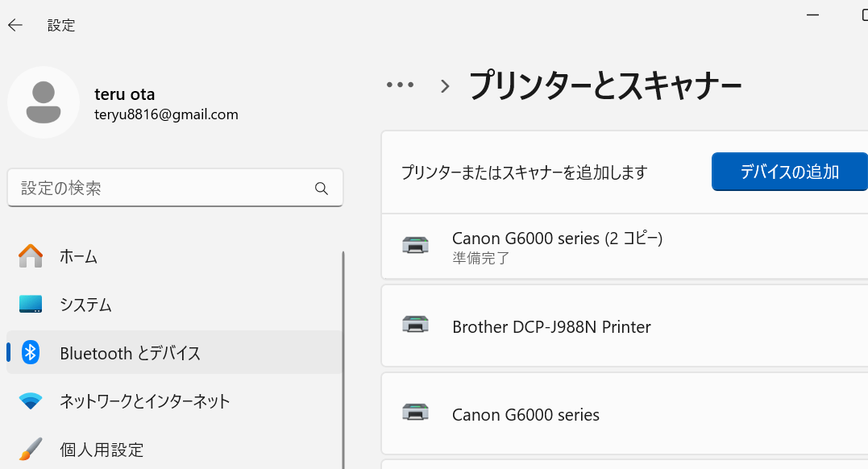Click the Brother DCP-J988N printer icon
The width and height of the screenshot is (868, 469).
coord(415,325)
